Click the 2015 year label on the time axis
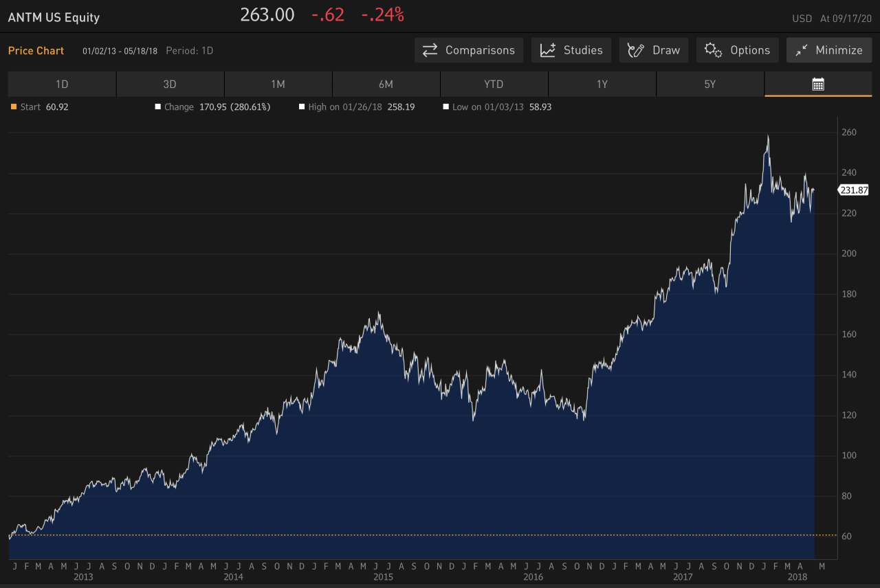 (383, 577)
